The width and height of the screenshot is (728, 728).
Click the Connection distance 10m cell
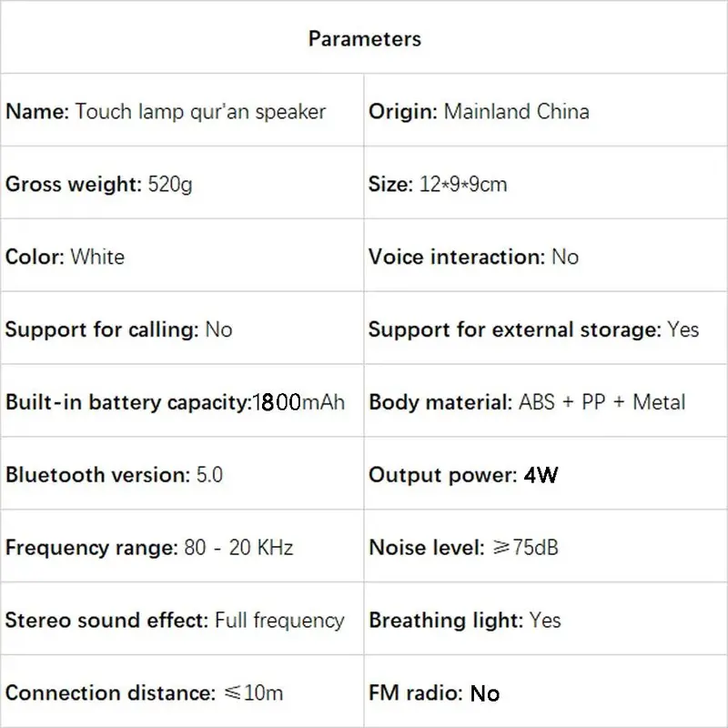[144, 693]
